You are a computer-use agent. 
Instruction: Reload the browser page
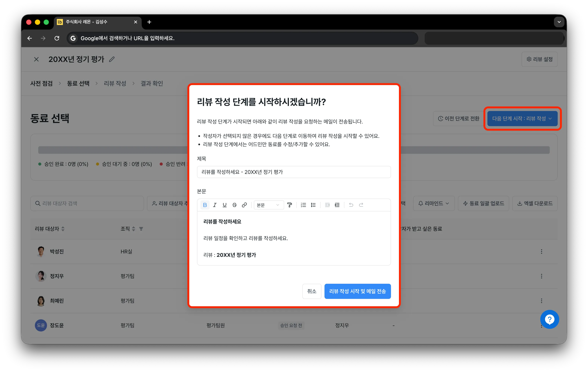coord(57,38)
